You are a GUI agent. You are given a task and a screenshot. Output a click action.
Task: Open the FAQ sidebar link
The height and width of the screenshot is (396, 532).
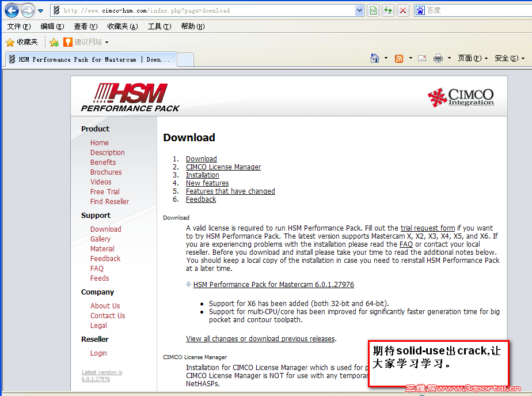click(97, 269)
